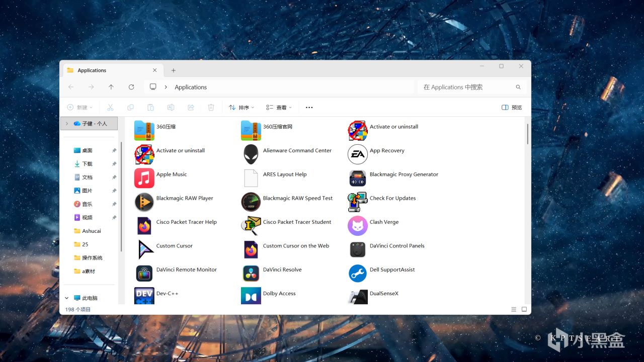This screenshot has height=362, width=644.
Task: Unpin 下载 using its pin icon
Action: (x=114, y=164)
